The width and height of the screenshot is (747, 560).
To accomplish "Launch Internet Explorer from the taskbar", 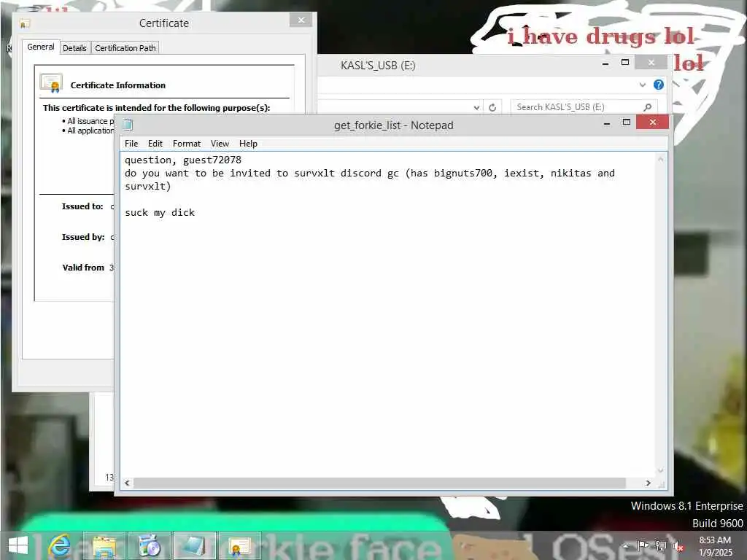I will point(60,545).
